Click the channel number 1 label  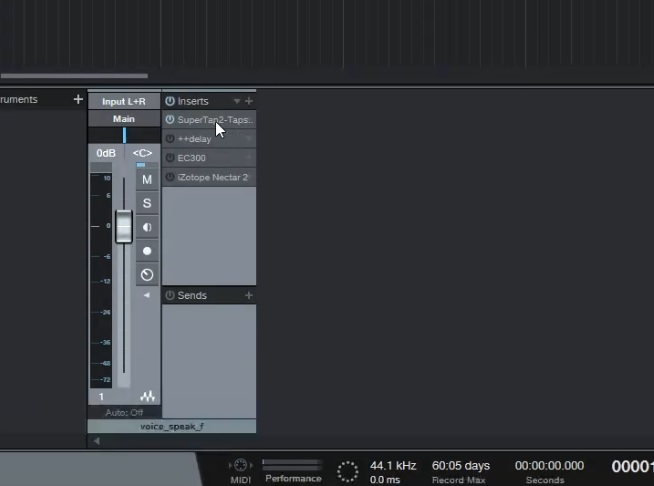pyautogui.click(x=101, y=396)
